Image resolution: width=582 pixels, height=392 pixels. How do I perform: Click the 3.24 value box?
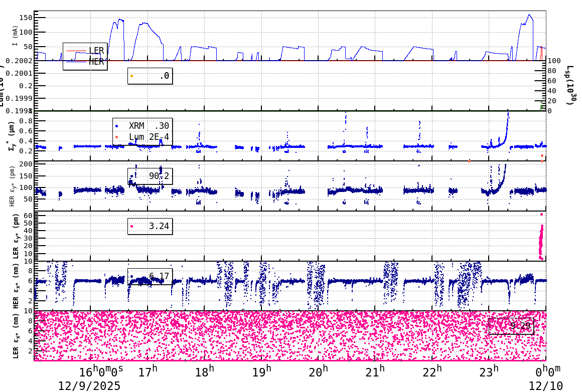coord(150,226)
